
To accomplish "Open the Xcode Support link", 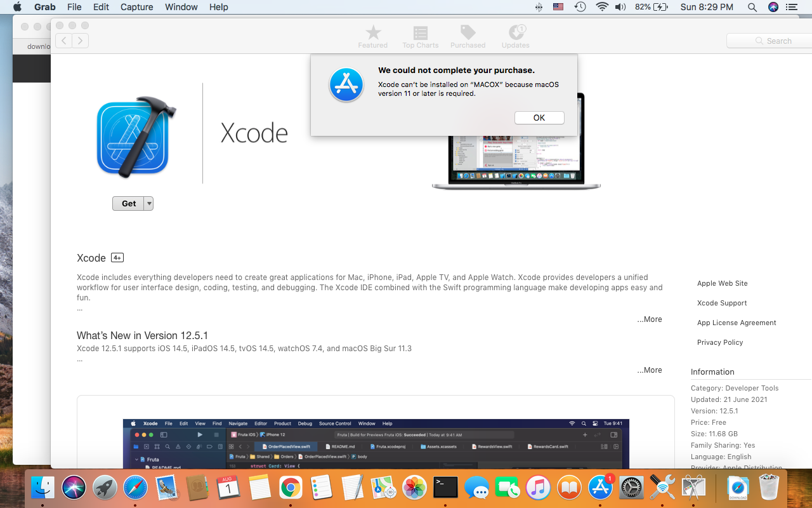I will tap(722, 303).
